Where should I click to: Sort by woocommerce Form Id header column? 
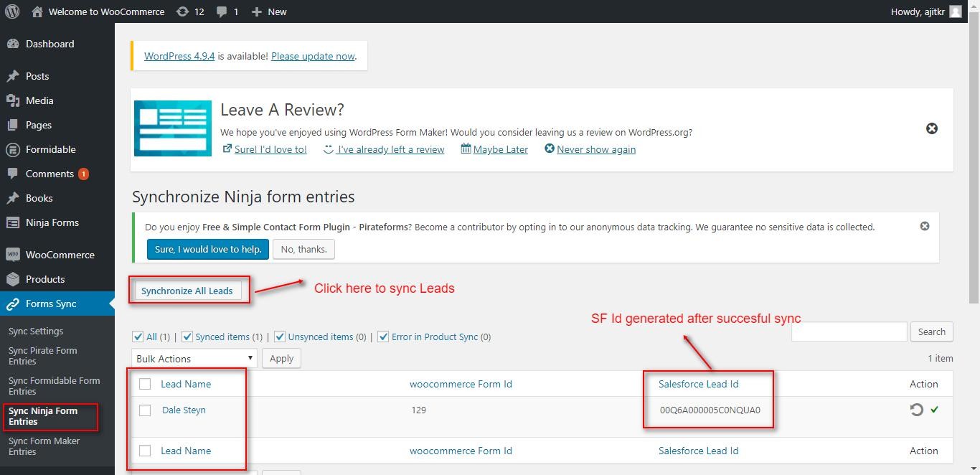(461, 384)
